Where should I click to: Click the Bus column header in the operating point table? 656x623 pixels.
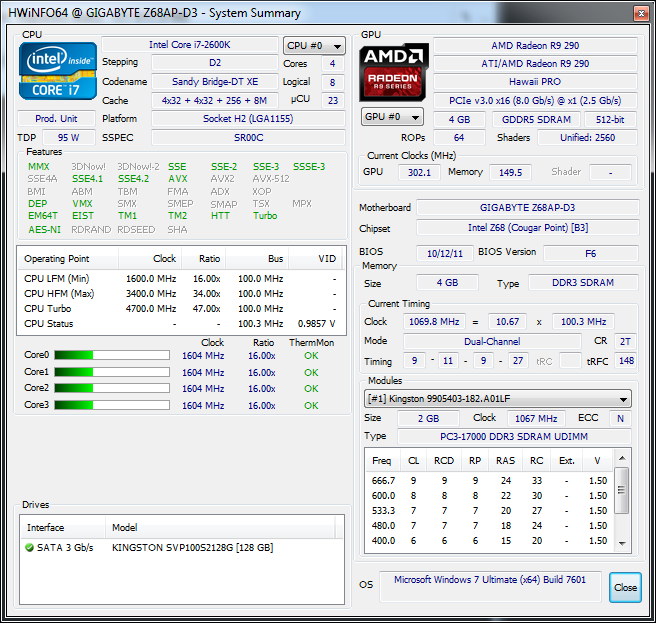257,259
